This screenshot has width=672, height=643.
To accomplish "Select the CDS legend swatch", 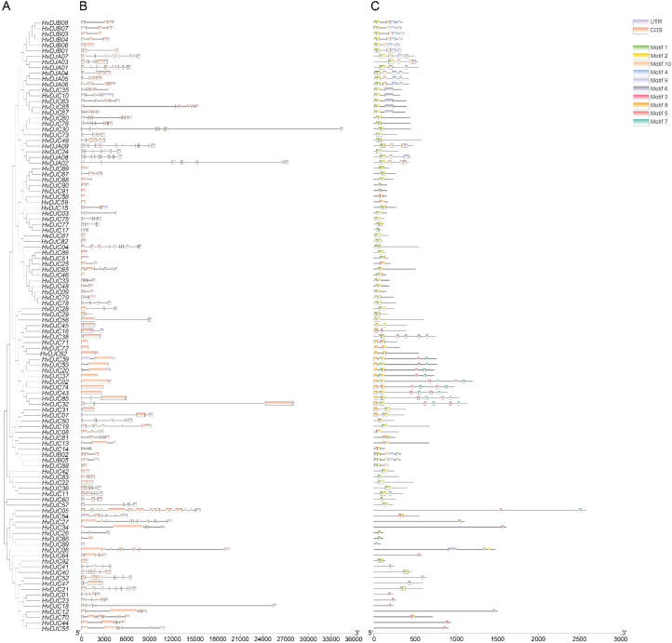I will pyautogui.click(x=640, y=31).
